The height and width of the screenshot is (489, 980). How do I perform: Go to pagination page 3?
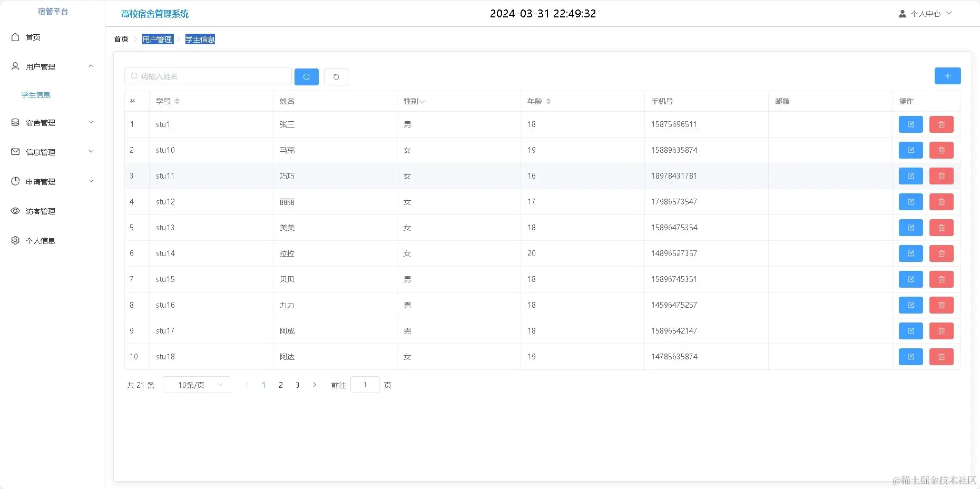click(x=298, y=385)
